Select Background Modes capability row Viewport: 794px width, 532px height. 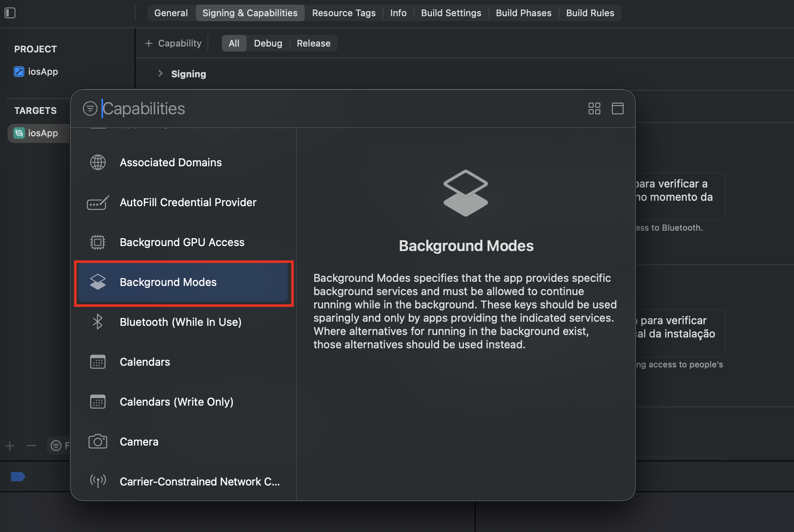pyautogui.click(x=183, y=282)
